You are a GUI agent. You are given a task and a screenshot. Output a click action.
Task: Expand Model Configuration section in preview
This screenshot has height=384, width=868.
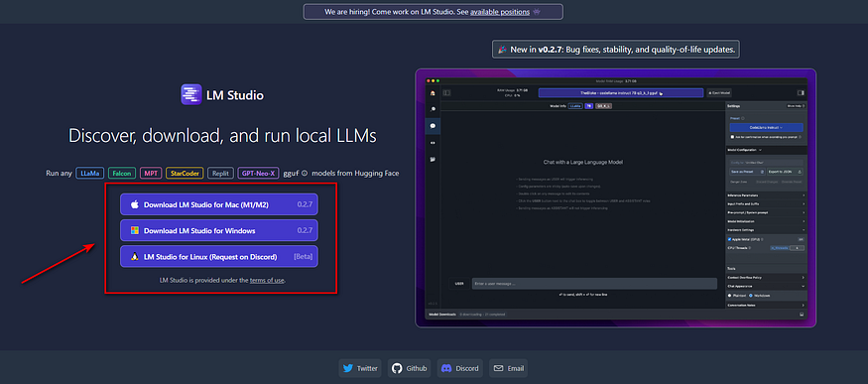click(766, 150)
